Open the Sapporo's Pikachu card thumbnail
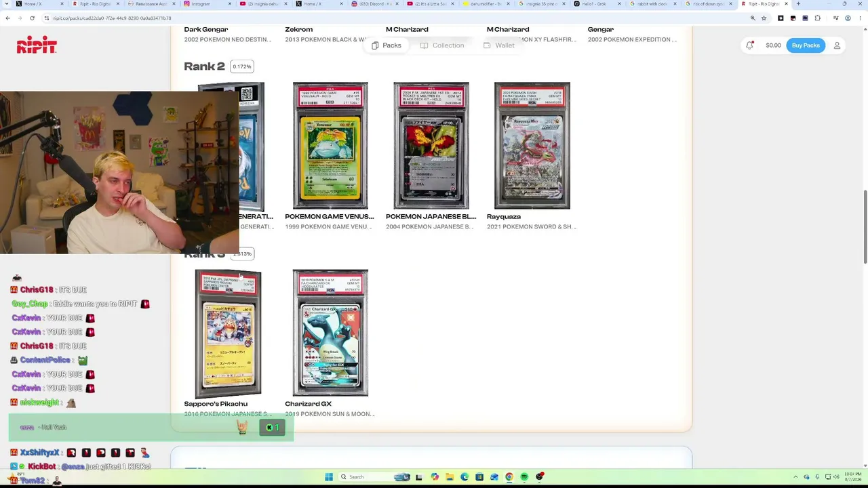The width and height of the screenshot is (868, 488). 228,333
